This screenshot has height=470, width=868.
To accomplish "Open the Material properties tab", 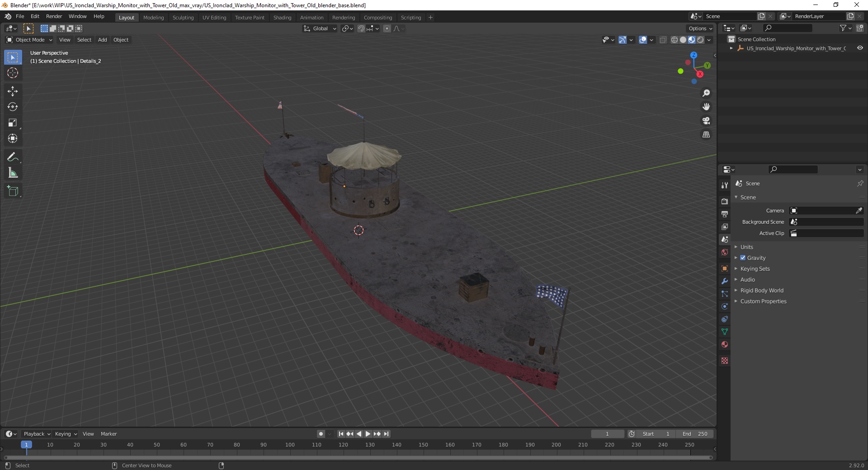I will [x=725, y=344].
